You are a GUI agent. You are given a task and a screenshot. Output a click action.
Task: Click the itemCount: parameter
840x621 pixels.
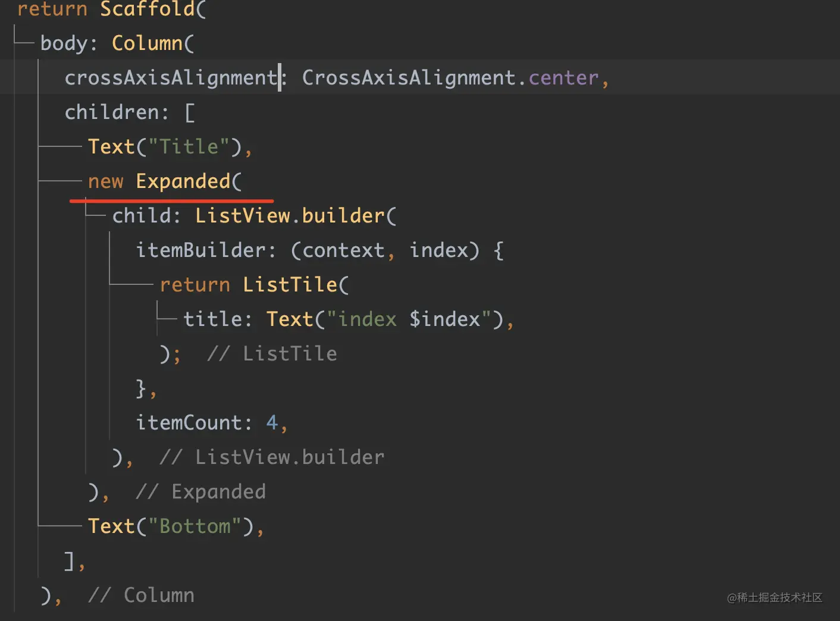(194, 423)
